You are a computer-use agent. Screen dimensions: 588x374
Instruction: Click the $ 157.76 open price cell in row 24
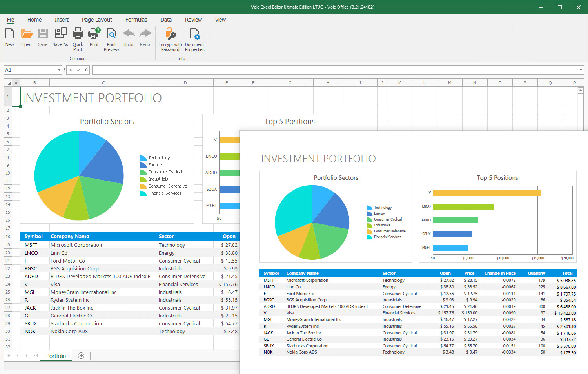226,284
